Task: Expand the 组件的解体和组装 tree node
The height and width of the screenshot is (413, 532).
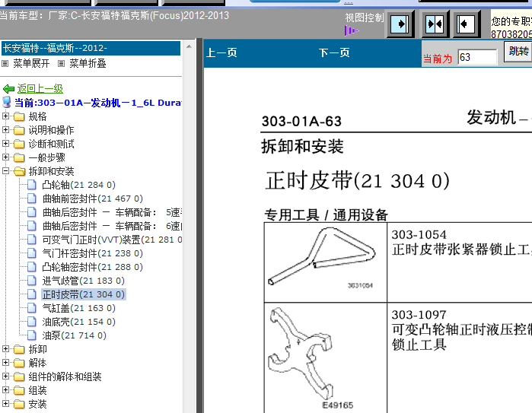Action: [6, 376]
